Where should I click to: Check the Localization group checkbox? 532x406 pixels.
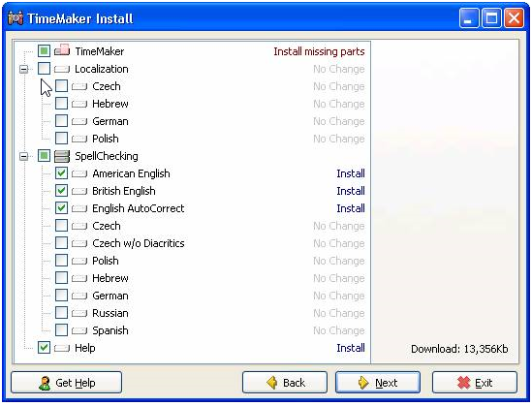pyautogui.click(x=44, y=69)
